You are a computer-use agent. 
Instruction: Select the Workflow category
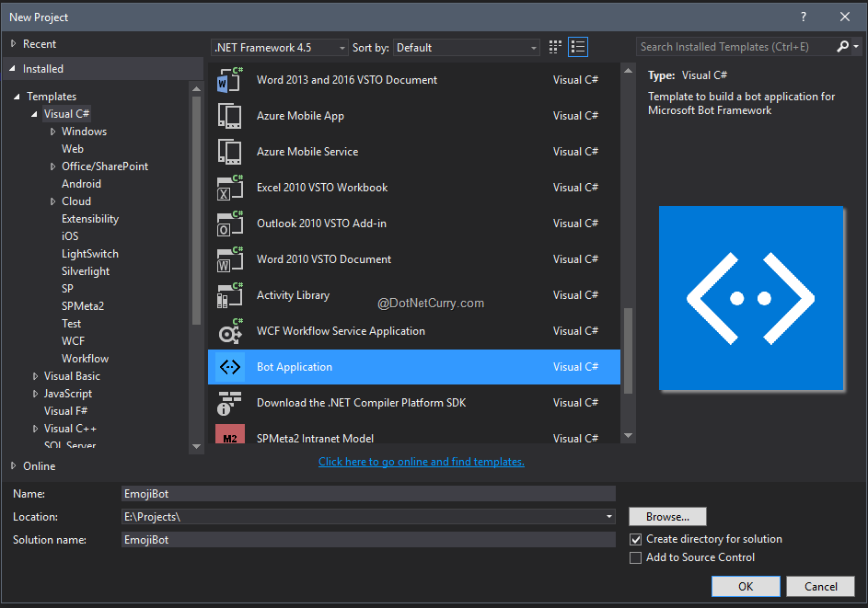[x=86, y=359]
